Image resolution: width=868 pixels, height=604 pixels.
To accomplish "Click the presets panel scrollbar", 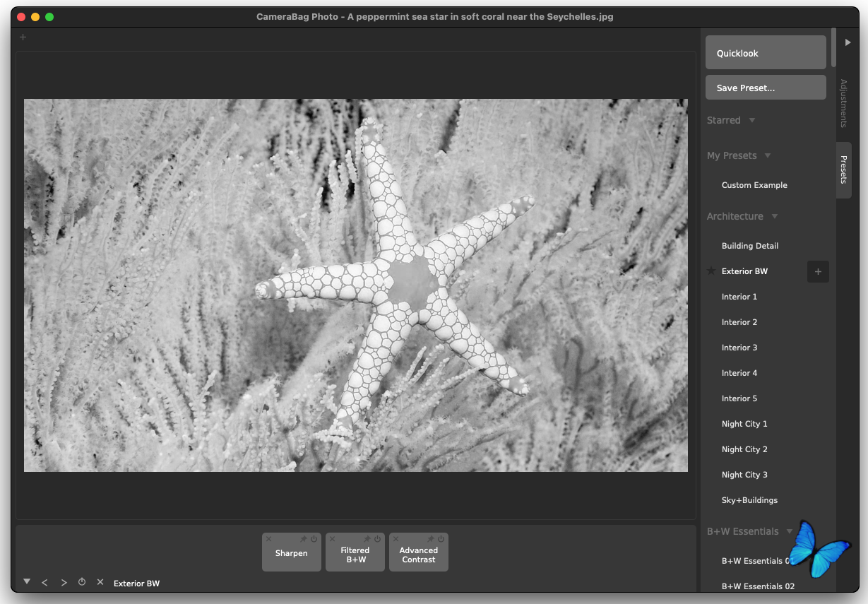I will (833, 47).
